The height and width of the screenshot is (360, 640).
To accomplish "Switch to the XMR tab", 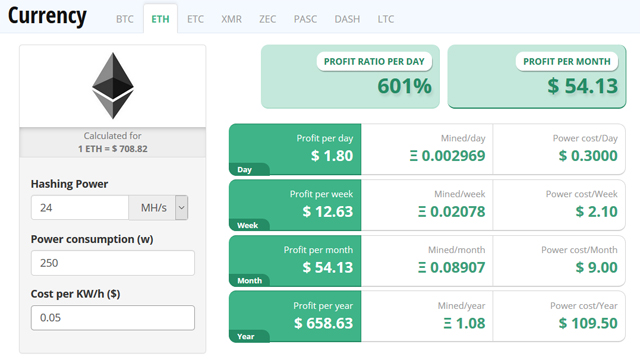I will [231, 19].
